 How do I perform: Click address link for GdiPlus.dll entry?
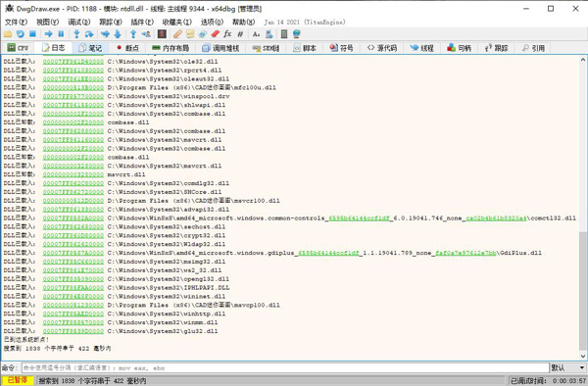(x=73, y=253)
